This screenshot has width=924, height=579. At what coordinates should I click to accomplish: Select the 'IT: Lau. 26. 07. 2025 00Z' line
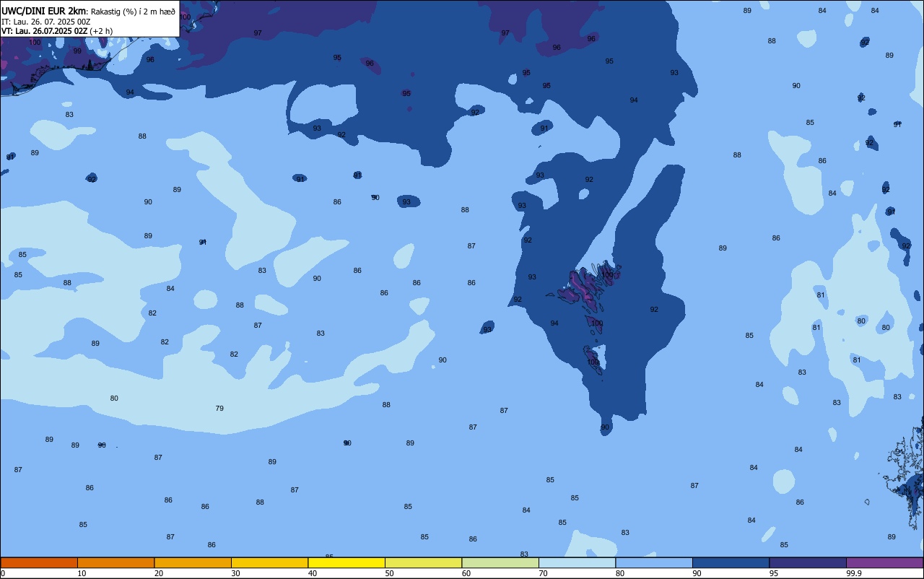point(45,22)
